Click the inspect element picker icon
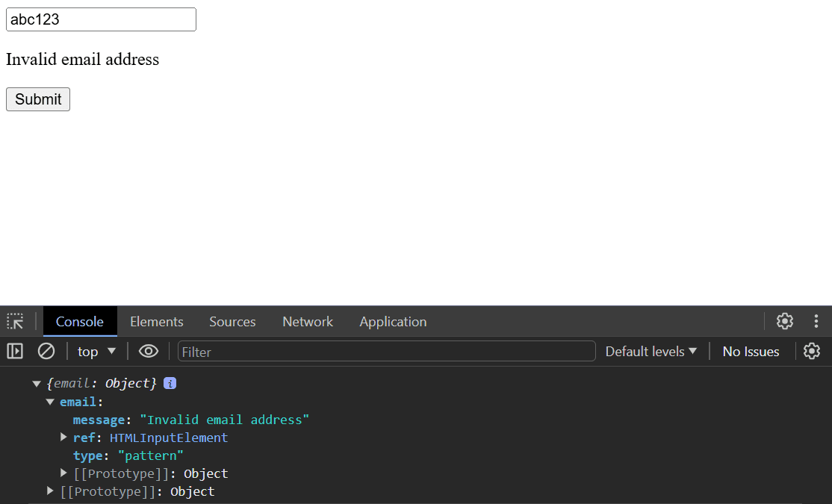 tap(15, 322)
